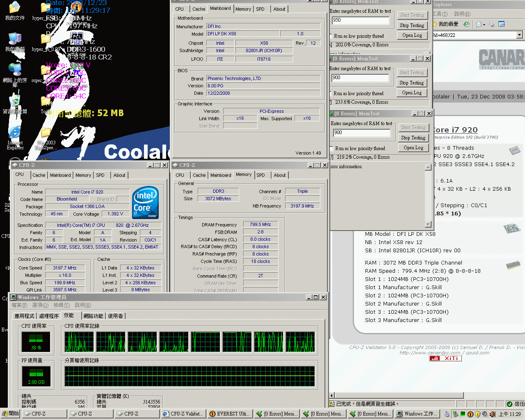Click the RAM megabytes field in 233.6% coverage MemTest
Viewport: 525px width, 420px height.
[360, 78]
